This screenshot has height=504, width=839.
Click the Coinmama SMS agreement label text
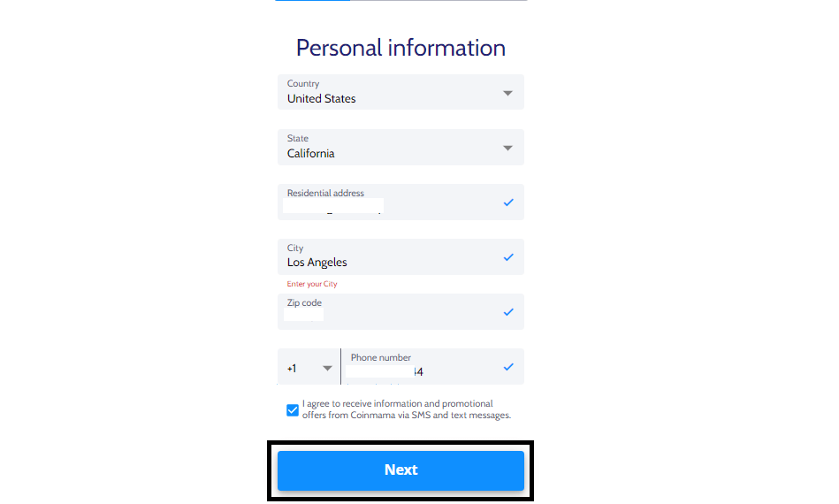tap(407, 409)
